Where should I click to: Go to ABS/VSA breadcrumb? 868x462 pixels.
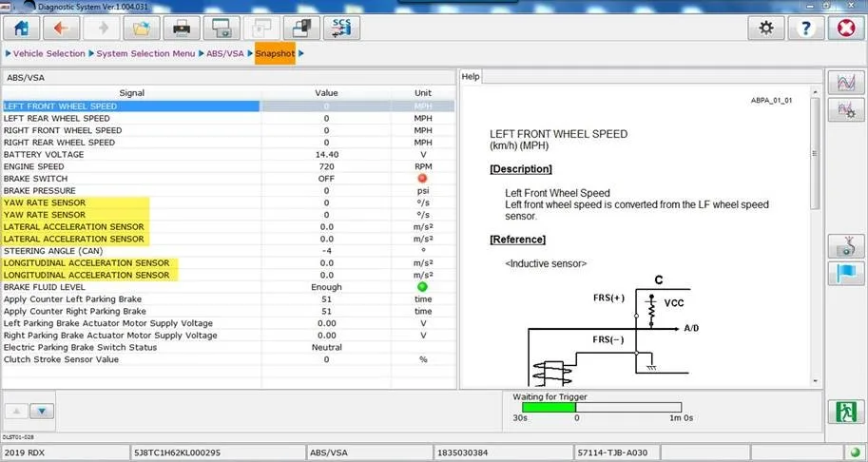tap(224, 53)
